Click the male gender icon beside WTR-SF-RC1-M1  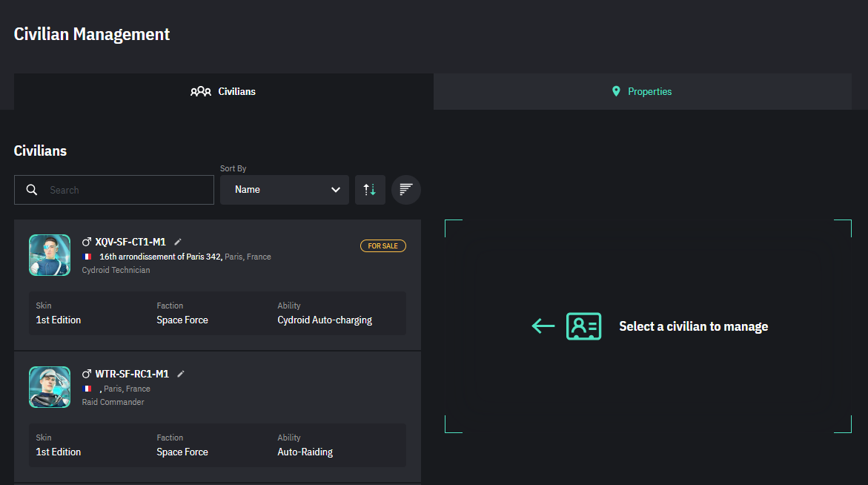87,374
